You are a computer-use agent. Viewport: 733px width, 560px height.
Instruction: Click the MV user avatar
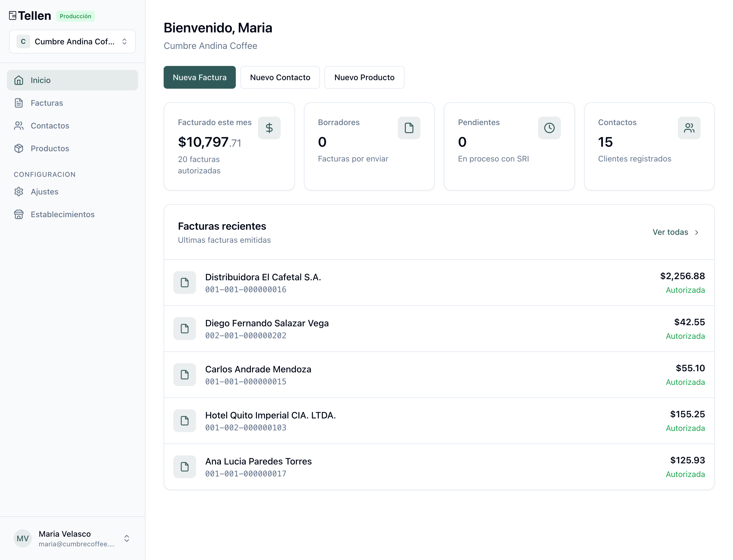coord(22,538)
